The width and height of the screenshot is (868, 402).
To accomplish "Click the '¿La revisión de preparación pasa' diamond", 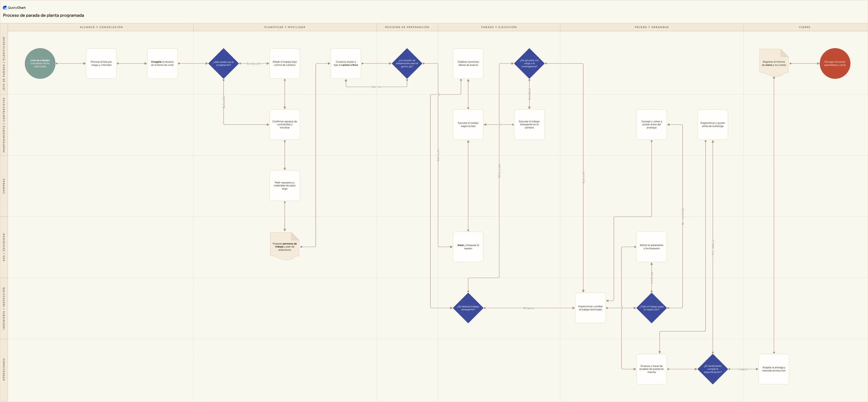I will (x=407, y=63).
